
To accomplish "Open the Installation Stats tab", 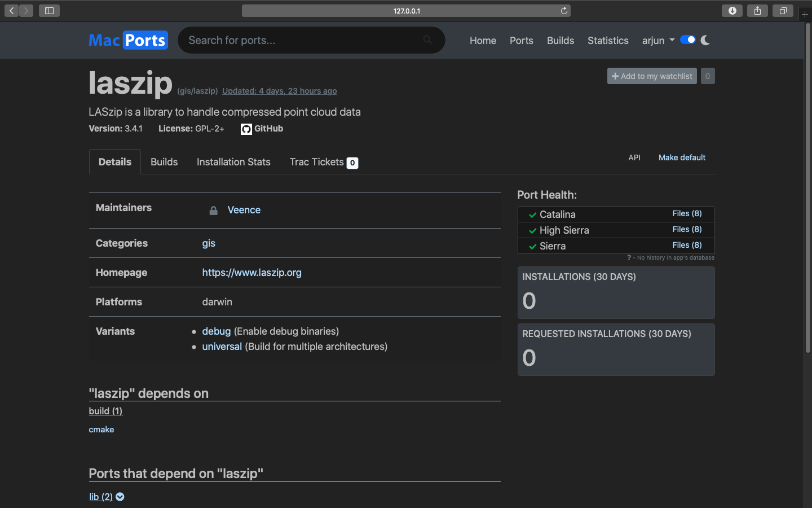I will click(x=233, y=162).
